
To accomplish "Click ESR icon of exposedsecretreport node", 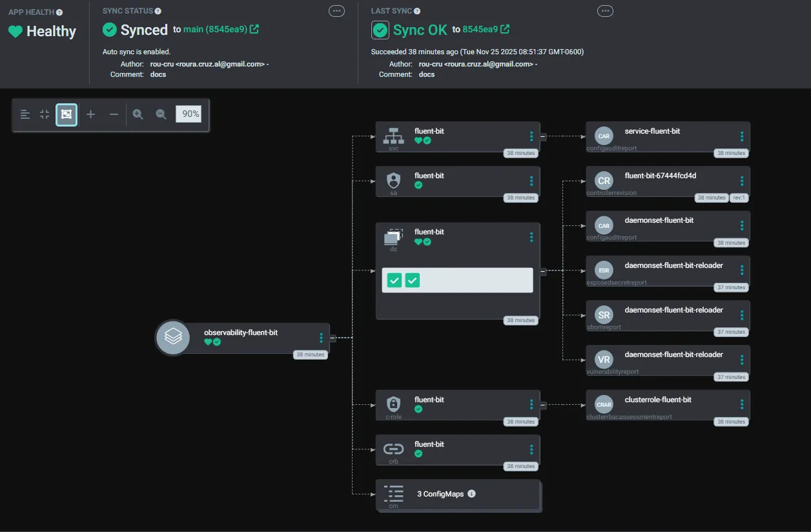I will coord(604,271).
